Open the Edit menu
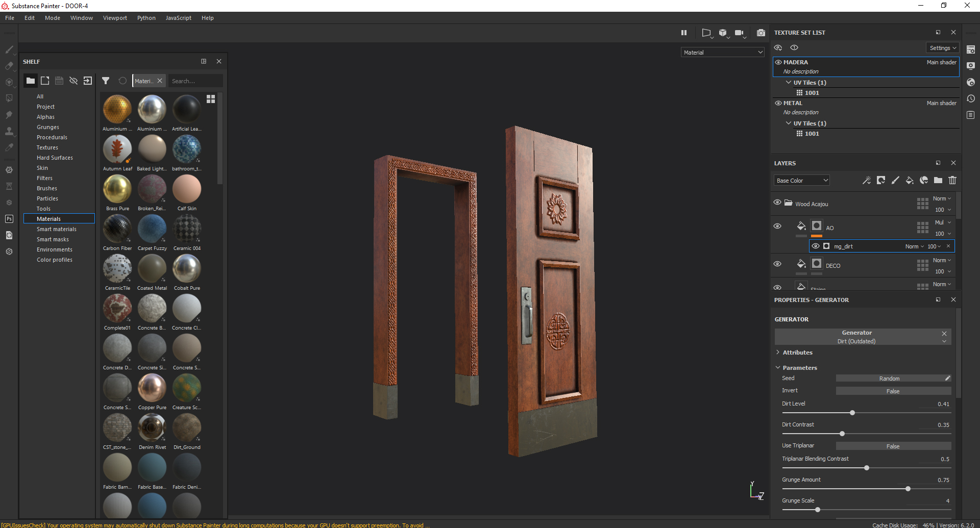980x528 pixels. tap(30, 18)
